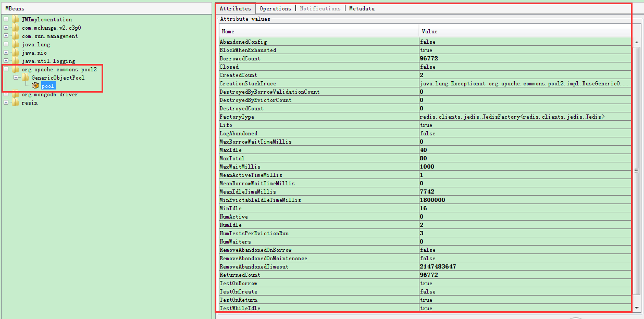
Task: Click the RemoveAbandonedTimeout value 2147483647
Action: (x=438, y=266)
